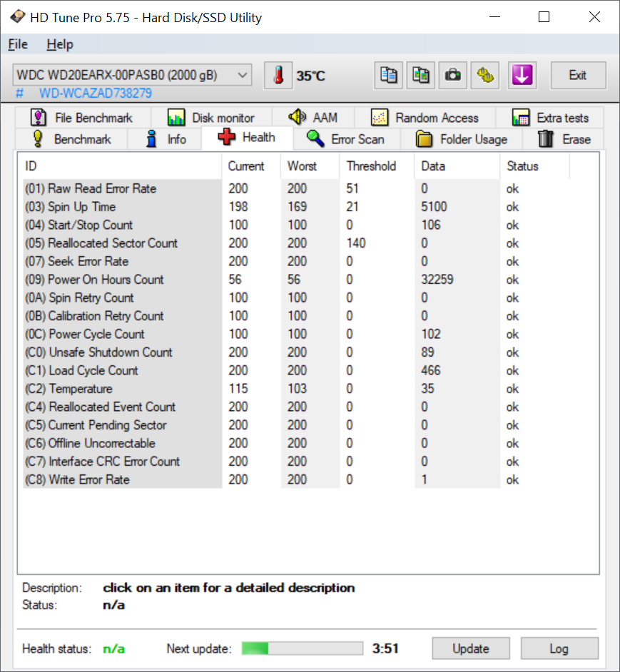Click the 5100 spin up time data value
The height and width of the screenshot is (672, 620).
click(434, 207)
